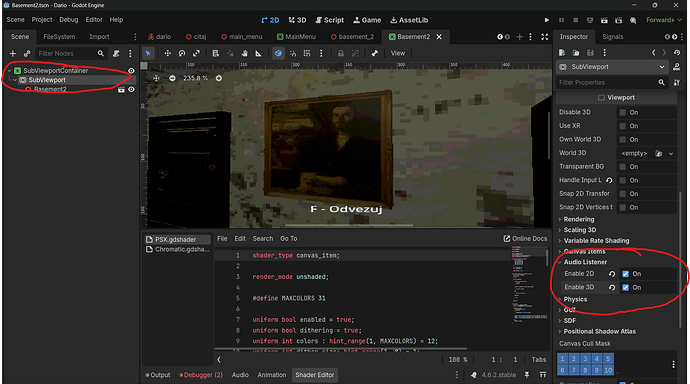Screen dimensions: 690x384
Task: Open the Forward+ renderer dropdown
Action: (x=664, y=20)
